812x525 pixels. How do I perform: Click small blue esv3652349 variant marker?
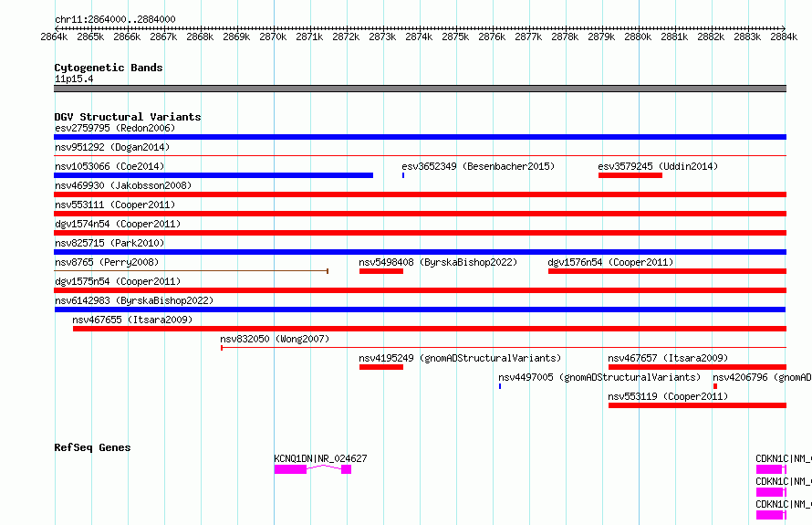point(403,175)
